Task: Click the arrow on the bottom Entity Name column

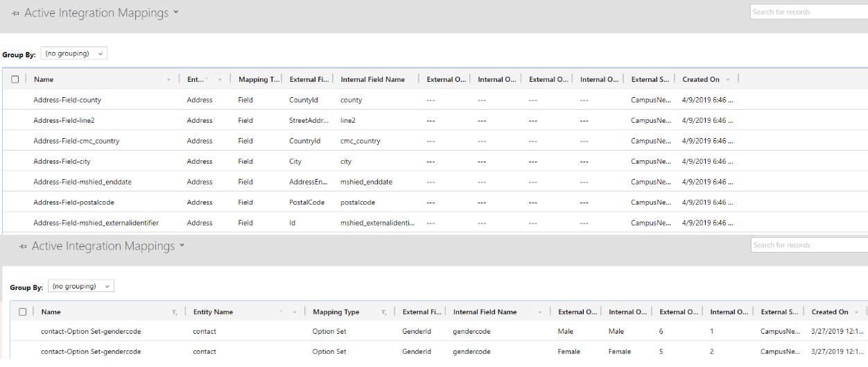Action: (295, 312)
